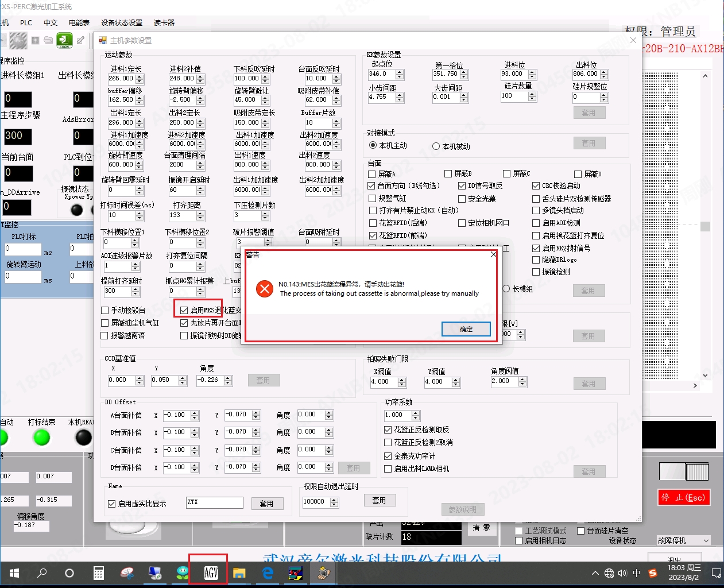The width and height of the screenshot is (724, 588).
Task: Click the 功率系数 spinner arrows
Action: [x=416, y=415]
